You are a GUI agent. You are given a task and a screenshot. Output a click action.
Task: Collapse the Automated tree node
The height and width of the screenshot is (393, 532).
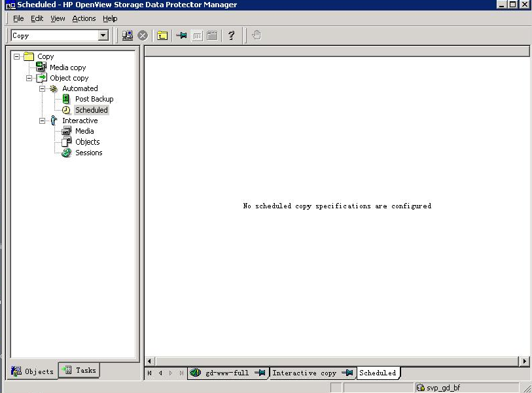click(x=42, y=88)
